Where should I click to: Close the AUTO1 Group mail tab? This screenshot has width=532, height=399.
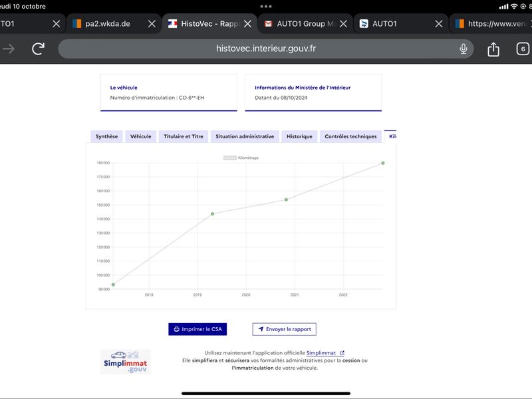click(343, 24)
